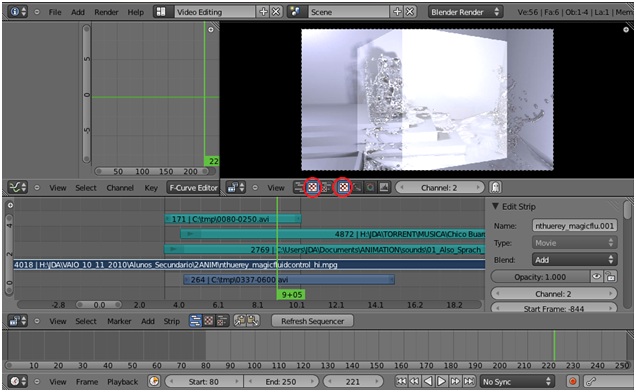636x392 pixels.
Task: Open the Blender Render engine dropdown
Action: click(465, 12)
